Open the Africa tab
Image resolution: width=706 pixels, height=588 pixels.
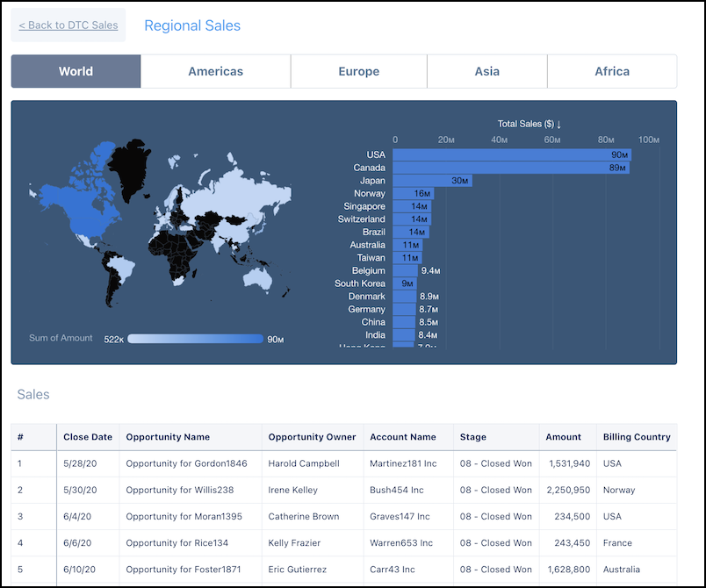tap(612, 71)
